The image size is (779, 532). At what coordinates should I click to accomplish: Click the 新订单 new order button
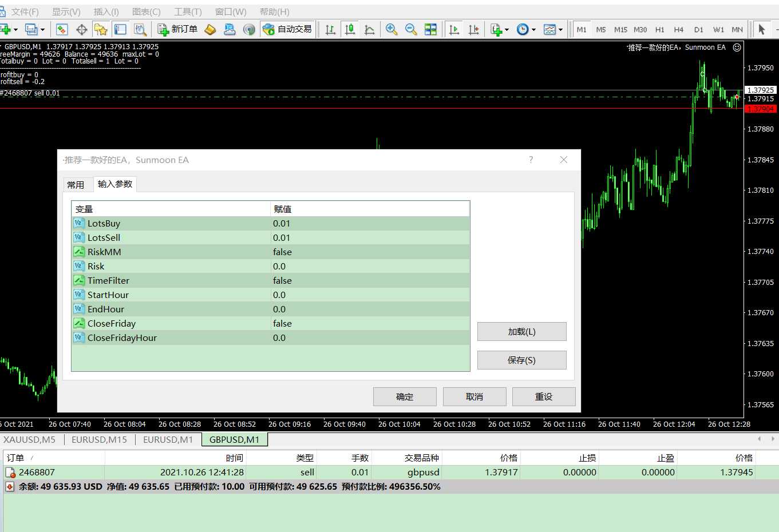coord(177,29)
